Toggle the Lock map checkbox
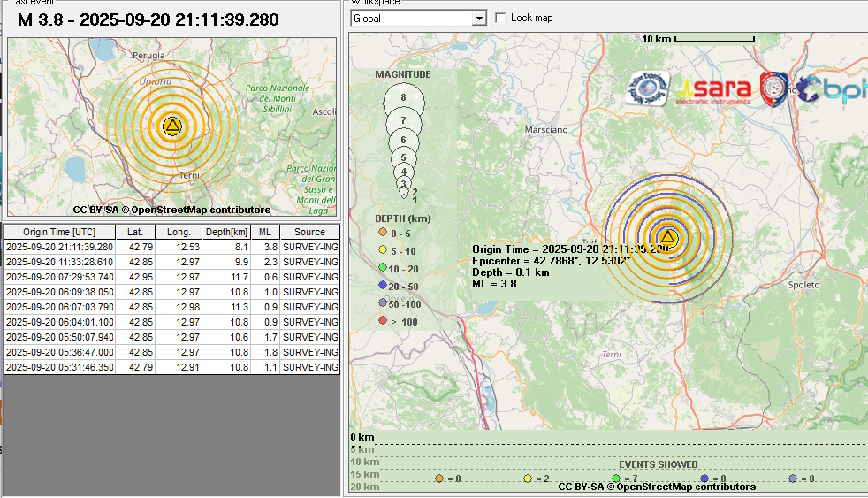868x498 pixels. (x=501, y=18)
